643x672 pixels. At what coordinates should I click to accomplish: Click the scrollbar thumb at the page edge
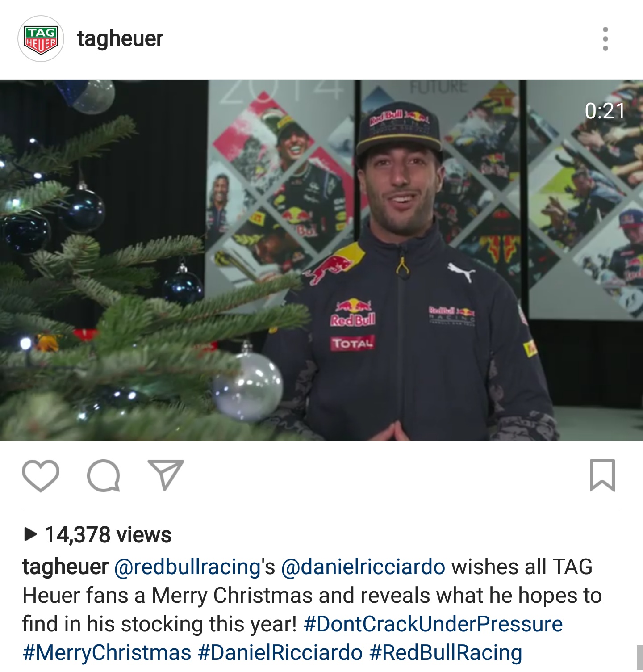click(640, 658)
